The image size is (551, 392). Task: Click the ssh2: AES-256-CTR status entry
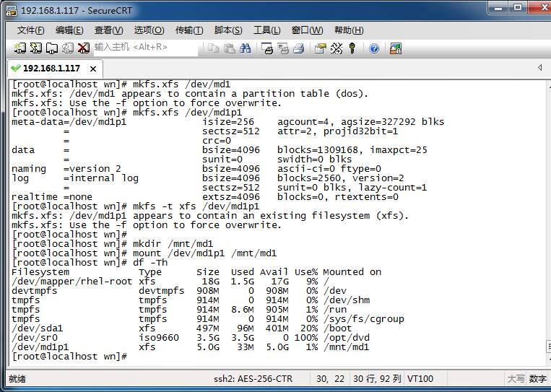tap(253, 379)
